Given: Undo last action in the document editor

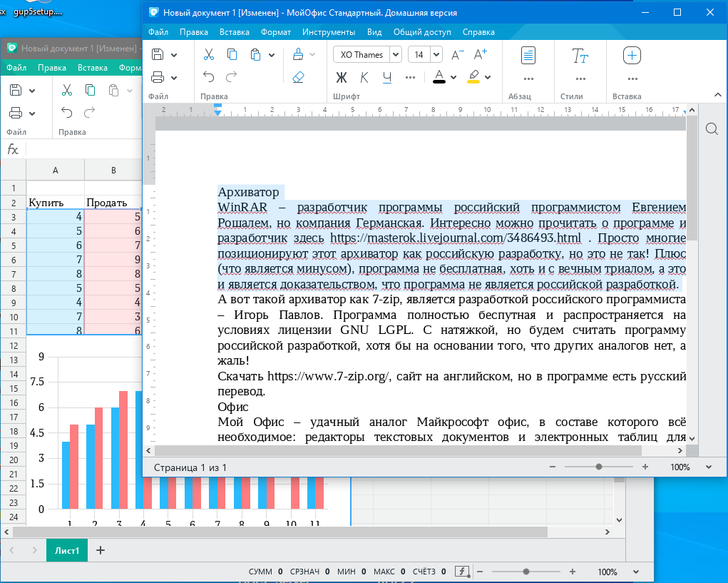Looking at the screenshot, I should click(209, 76).
